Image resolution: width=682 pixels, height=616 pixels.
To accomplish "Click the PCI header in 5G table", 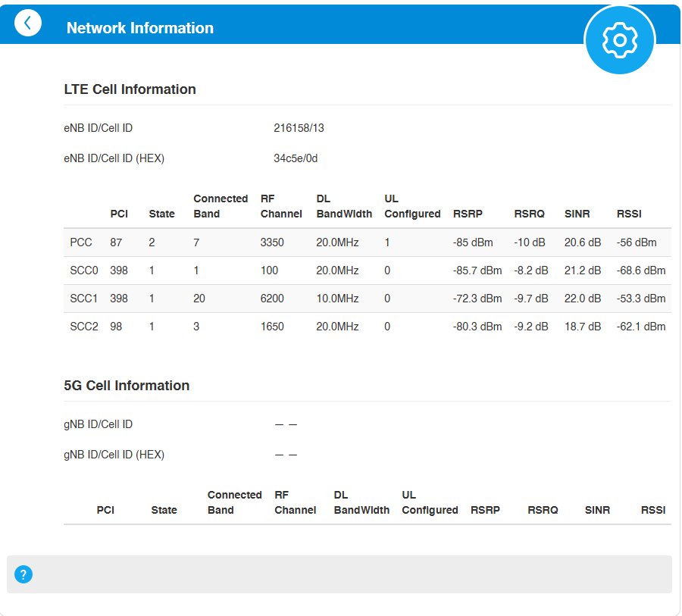I will (x=105, y=510).
